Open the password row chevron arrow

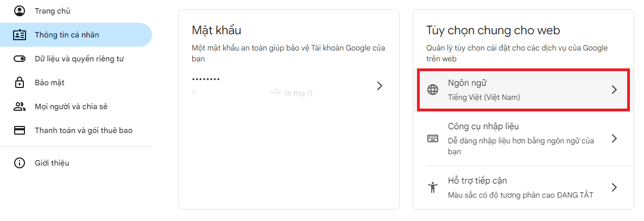click(x=380, y=85)
